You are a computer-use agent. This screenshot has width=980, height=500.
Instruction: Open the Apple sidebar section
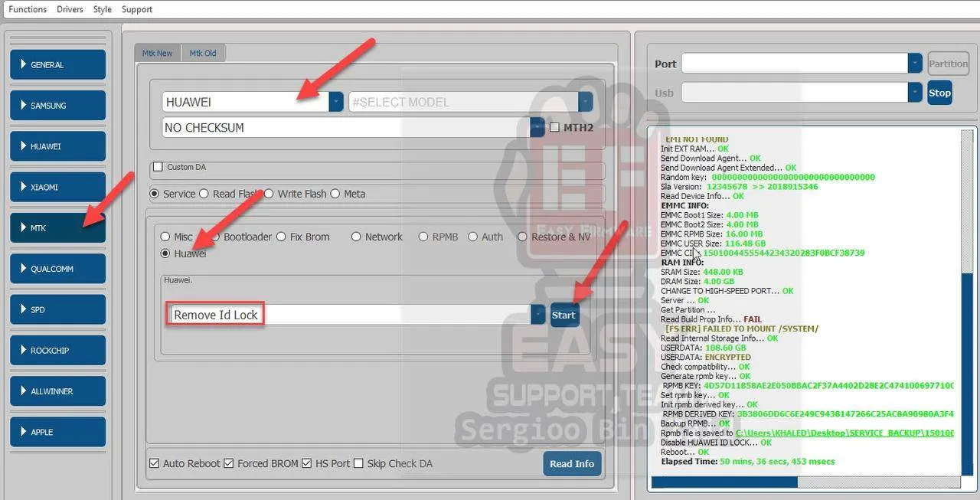pos(57,432)
